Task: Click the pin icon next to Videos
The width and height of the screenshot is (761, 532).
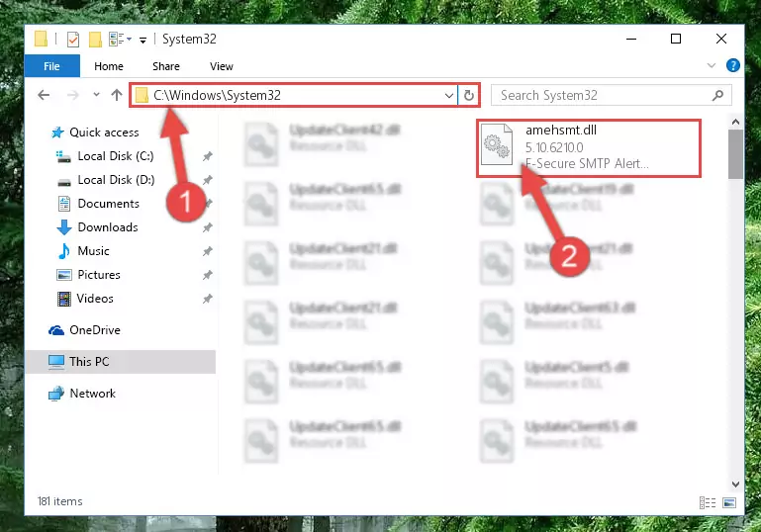Action: click(x=207, y=299)
